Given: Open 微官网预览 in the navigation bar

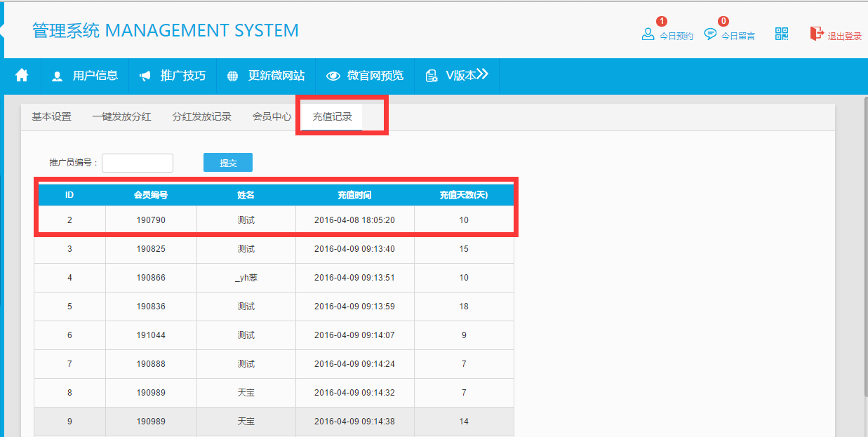Looking at the screenshot, I should (365, 76).
